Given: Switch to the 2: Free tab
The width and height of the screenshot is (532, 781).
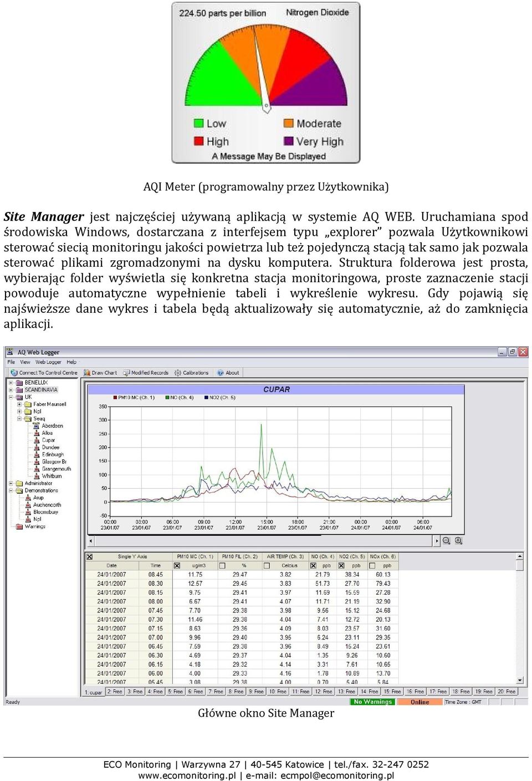Looking at the screenshot, I should coord(115,692).
